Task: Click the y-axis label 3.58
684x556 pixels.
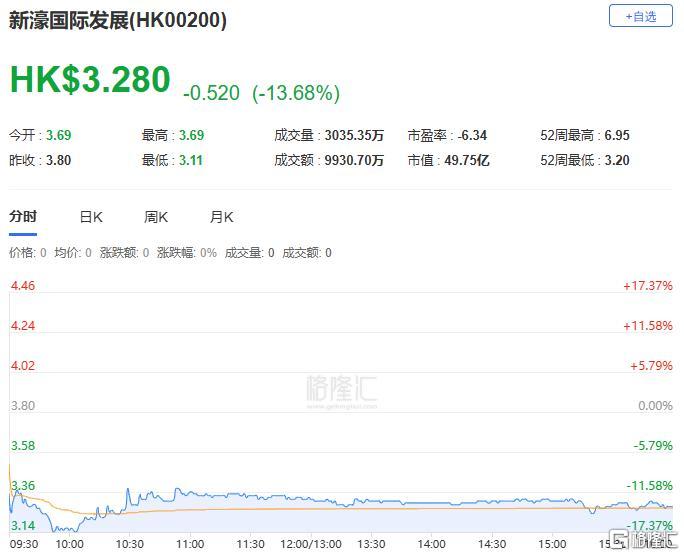Action: coord(23,446)
